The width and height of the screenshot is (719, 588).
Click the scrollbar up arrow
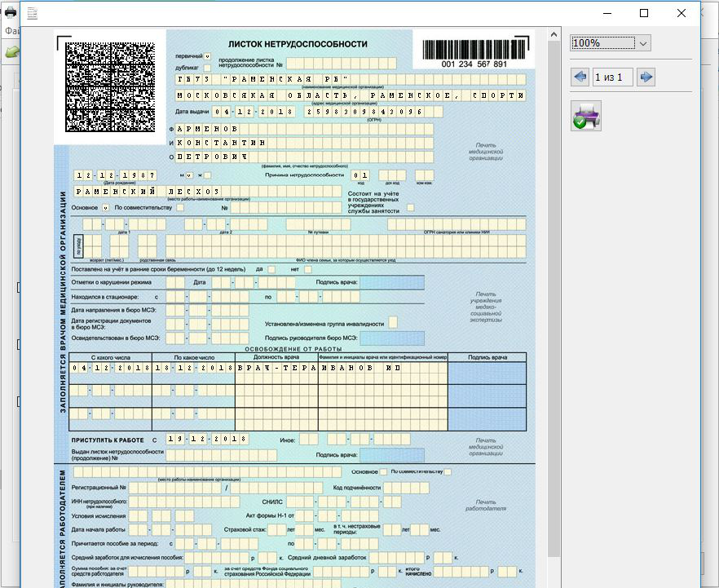click(x=554, y=34)
